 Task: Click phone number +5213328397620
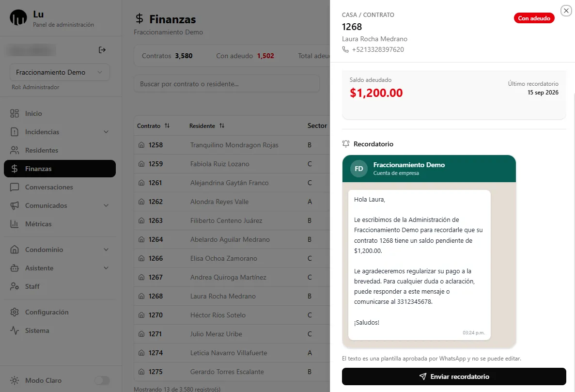378,49
